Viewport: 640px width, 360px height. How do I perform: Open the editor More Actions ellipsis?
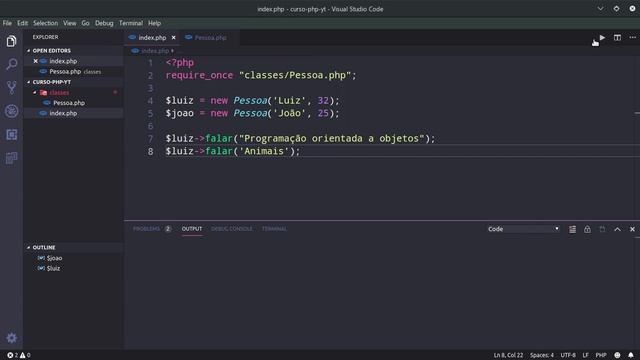point(632,38)
